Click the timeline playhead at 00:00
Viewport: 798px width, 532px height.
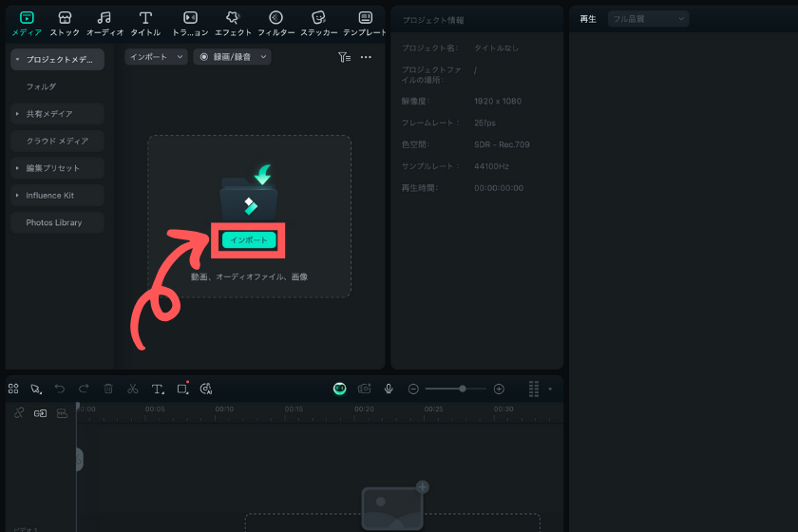pos(78,407)
